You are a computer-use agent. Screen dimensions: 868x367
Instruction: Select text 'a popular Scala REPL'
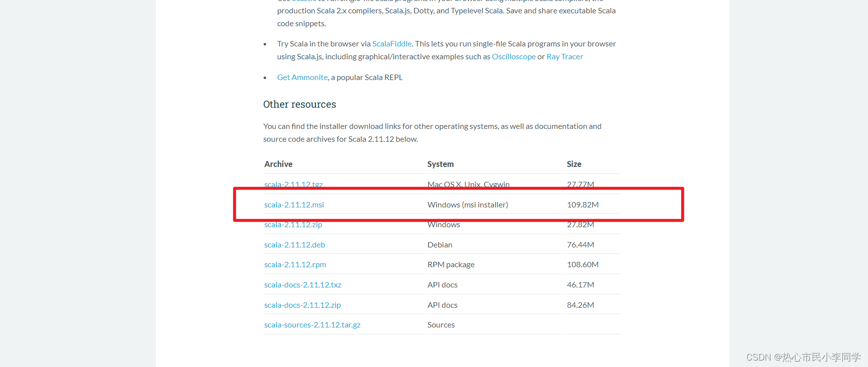pyautogui.click(x=367, y=78)
